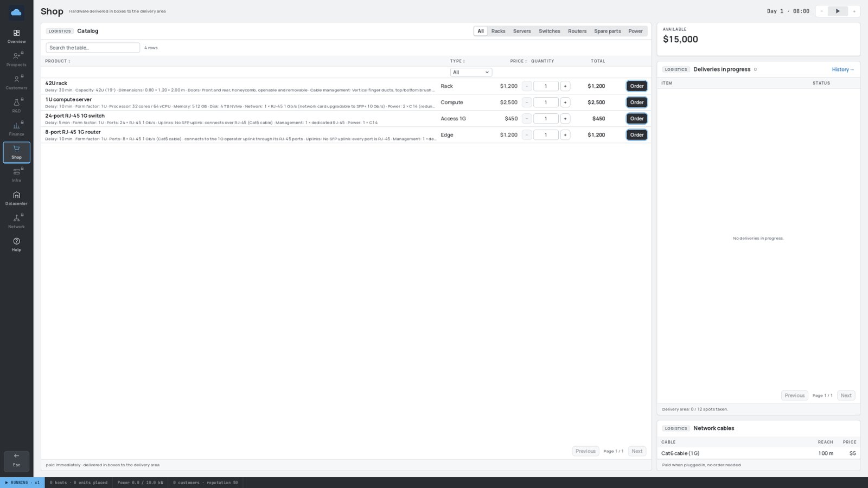
Task: Sort the table by Price column
Action: [518, 61]
